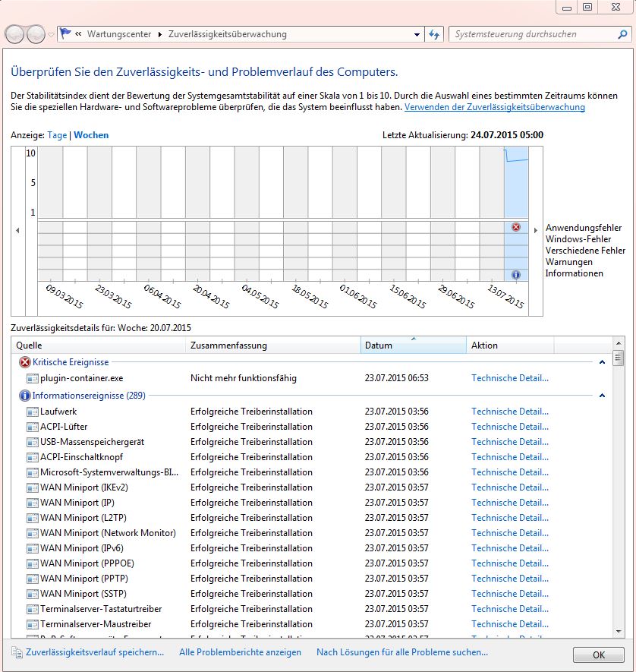This screenshot has height=672, width=636.
Task: Open technical details for WAN Miniport (SSTP)
Action: tap(510, 594)
